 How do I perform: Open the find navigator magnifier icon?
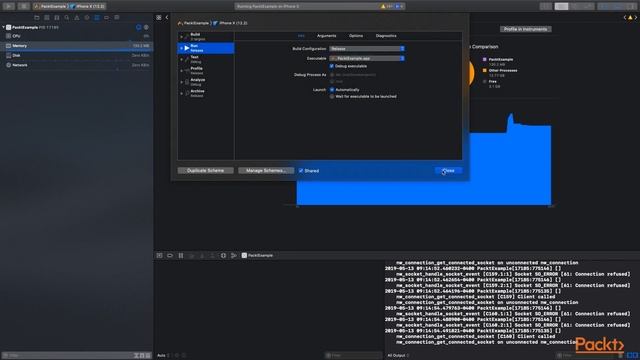[67, 18]
